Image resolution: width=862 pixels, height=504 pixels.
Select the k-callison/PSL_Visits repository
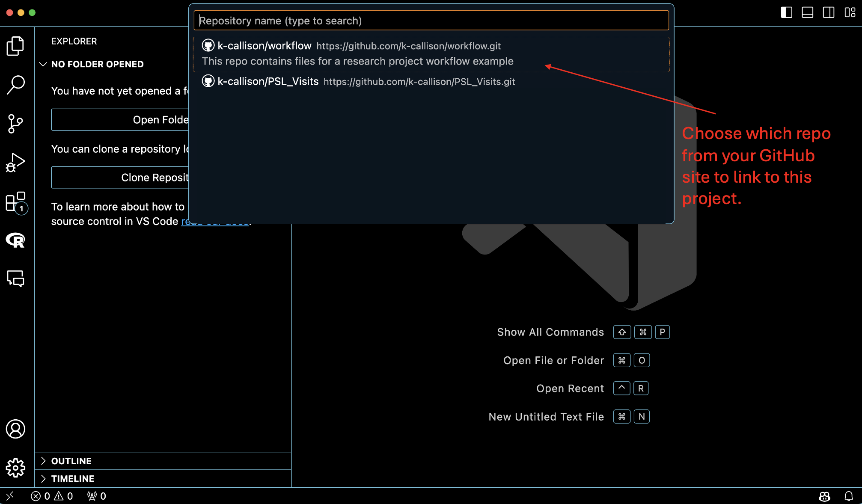pyautogui.click(x=431, y=81)
